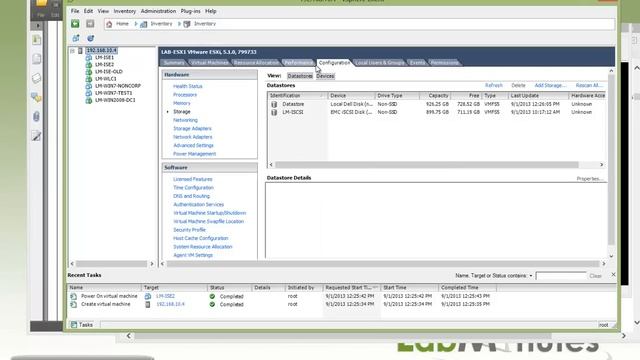The height and width of the screenshot is (360, 640).
Task: Select the LM-ISCSI datastore row
Action: (436, 112)
